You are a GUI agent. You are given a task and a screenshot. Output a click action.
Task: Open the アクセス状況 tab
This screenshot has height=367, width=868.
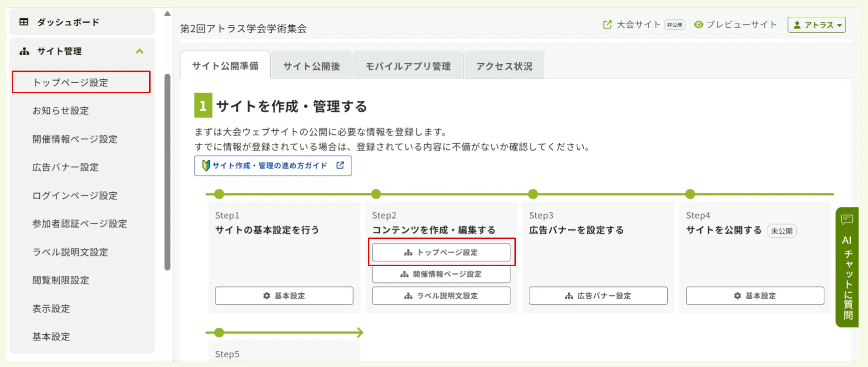coord(504,66)
